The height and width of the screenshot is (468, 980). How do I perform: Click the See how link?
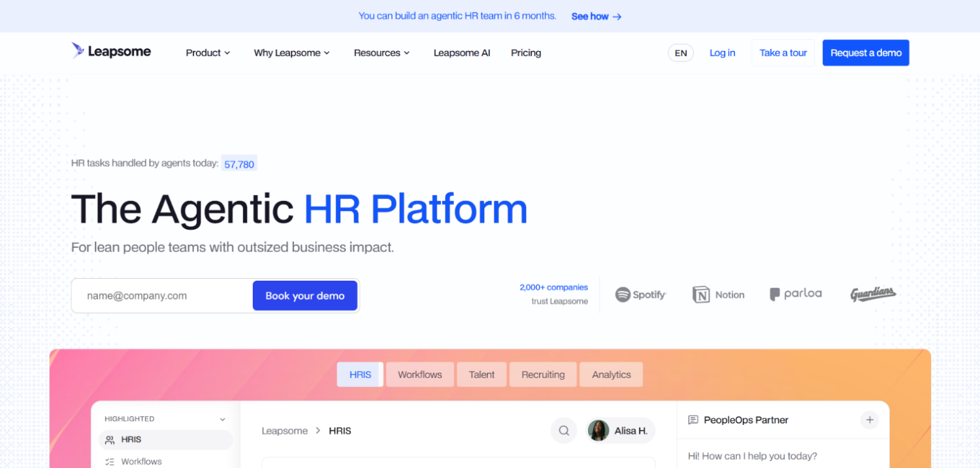pos(596,16)
